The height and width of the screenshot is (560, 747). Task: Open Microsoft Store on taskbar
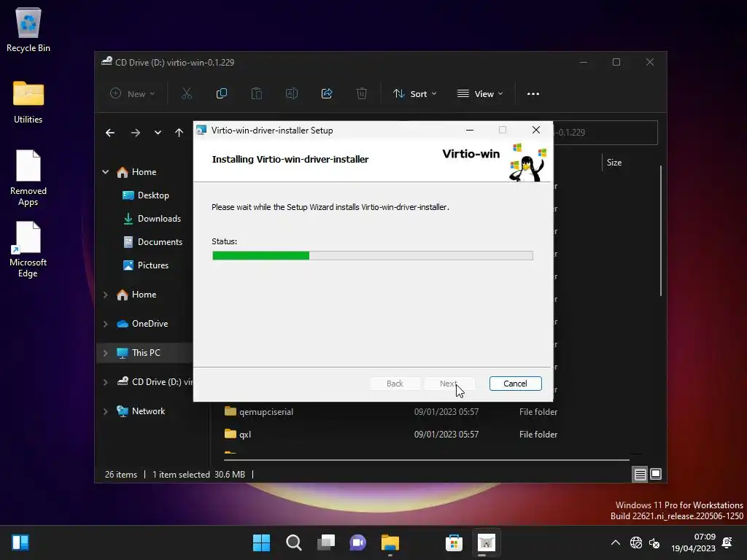click(454, 542)
